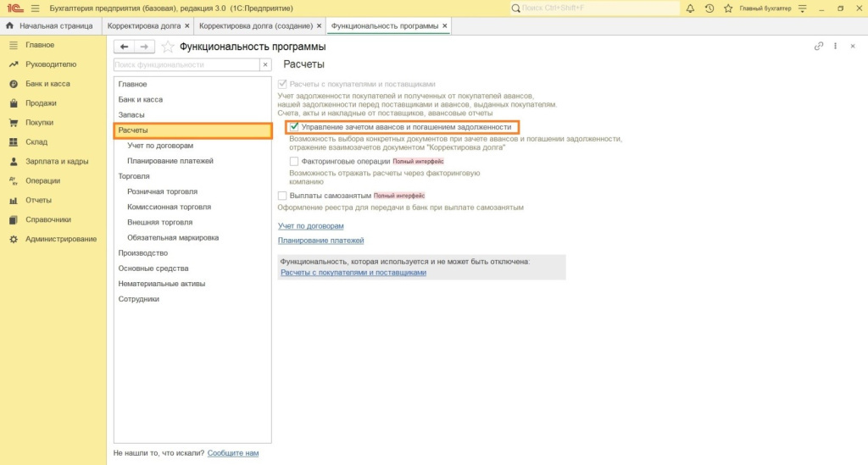Click the favorites star in title bar
The image size is (868, 465).
(727, 8)
